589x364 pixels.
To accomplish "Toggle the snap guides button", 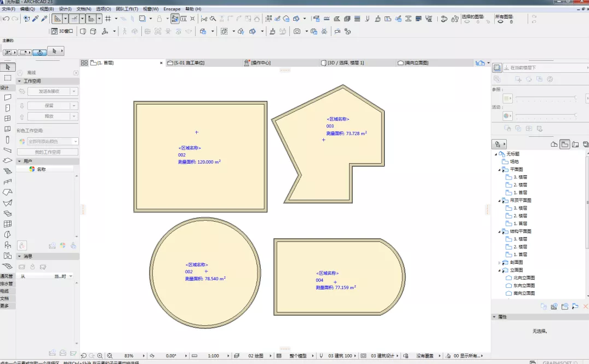I will (x=74, y=19).
